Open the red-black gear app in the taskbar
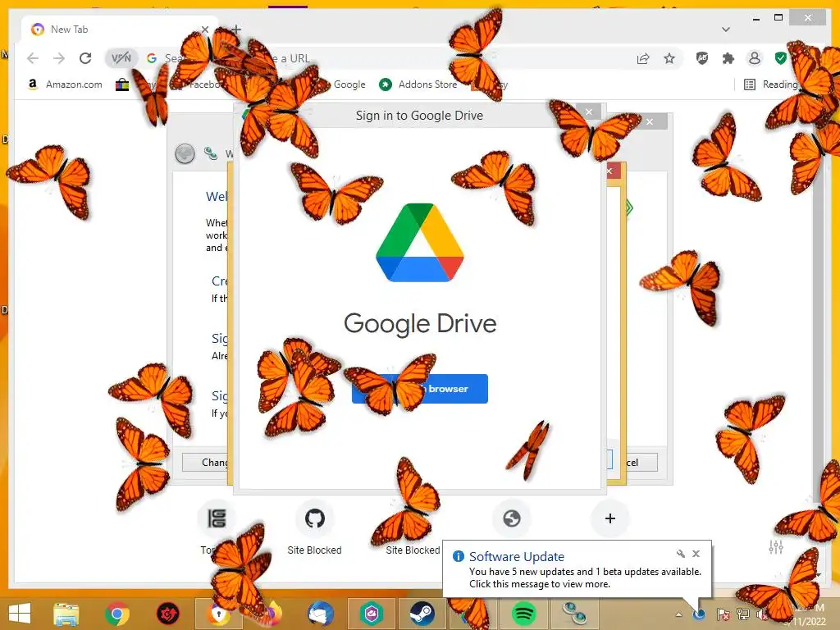 click(x=167, y=614)
